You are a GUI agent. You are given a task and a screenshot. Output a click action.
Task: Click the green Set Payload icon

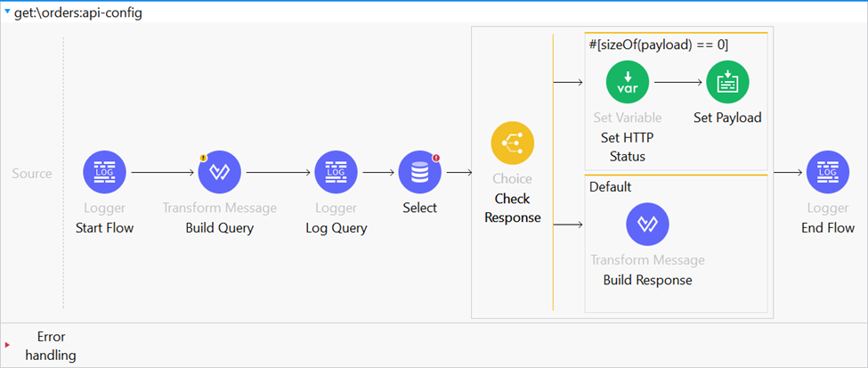(x=727, y=82)
